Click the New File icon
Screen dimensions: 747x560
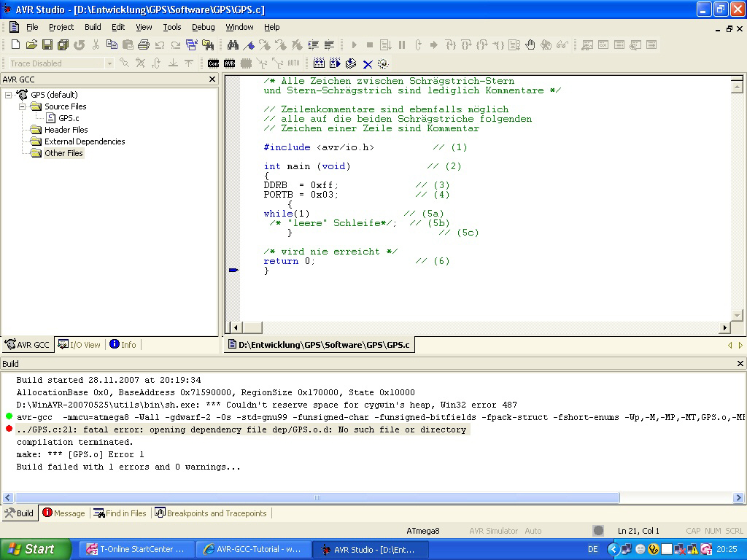[x=15, y=45]
